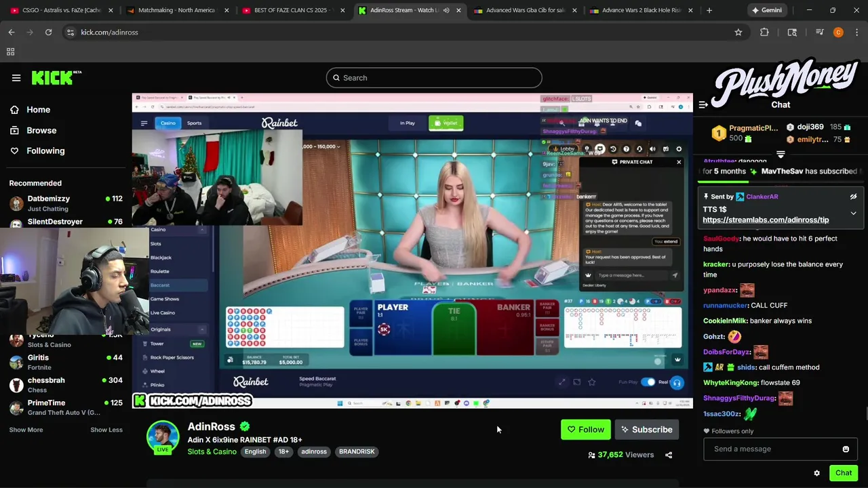Bet on the green TIE area
The width and height of the screenshot is (868, 488).
(454, 329)
